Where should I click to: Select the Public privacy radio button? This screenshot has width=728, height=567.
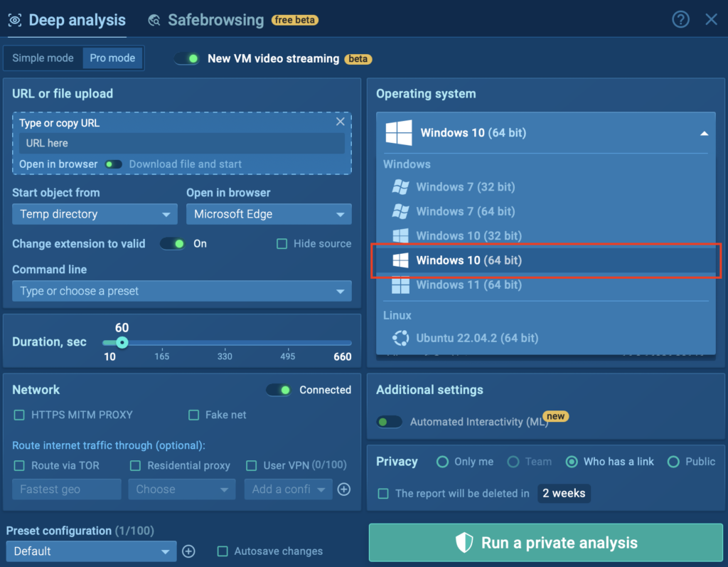point(673,462)
